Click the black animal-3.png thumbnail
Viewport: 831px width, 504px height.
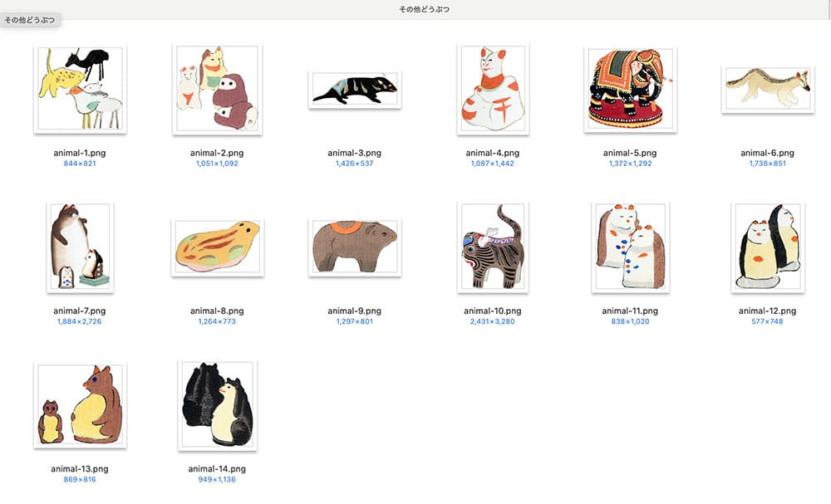click(x=355, y=89)
